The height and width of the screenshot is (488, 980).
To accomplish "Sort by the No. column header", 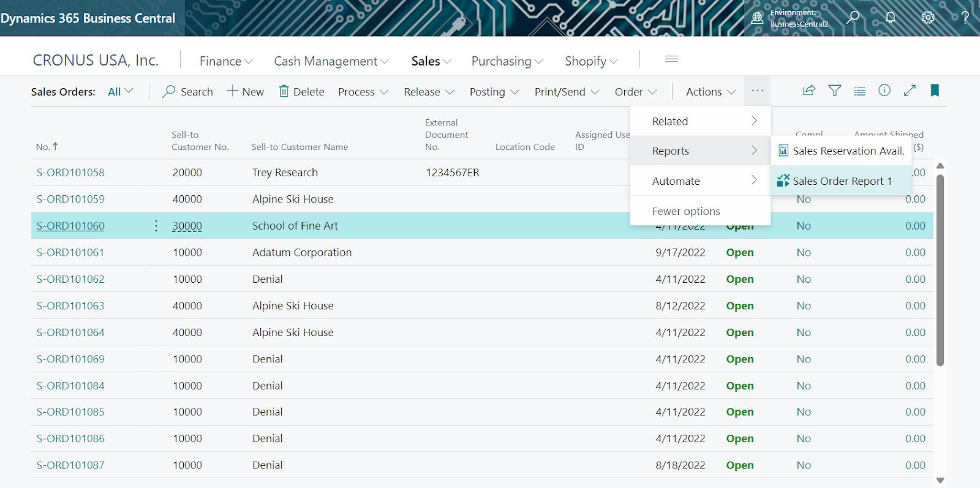I will click(x=47, y=147).
